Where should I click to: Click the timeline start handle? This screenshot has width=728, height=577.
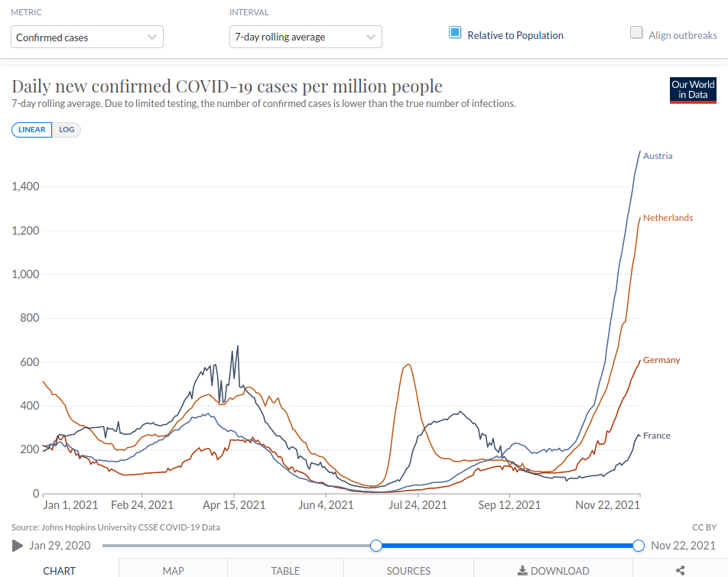[x=376, y=545]
